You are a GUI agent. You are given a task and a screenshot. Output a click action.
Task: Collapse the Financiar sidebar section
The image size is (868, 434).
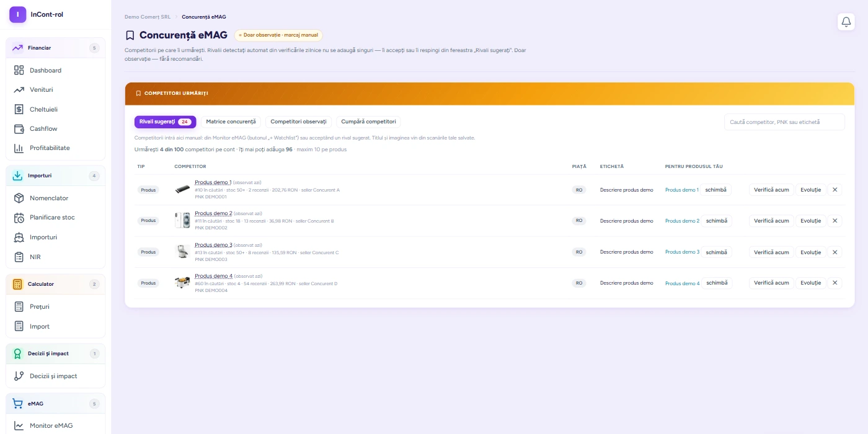(56, 48)
